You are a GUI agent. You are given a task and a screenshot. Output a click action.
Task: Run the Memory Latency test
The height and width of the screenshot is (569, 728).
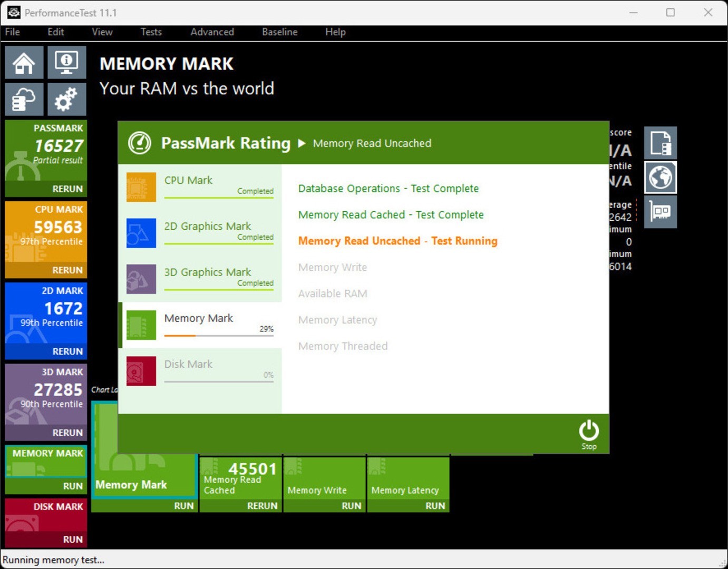point(435,506)
